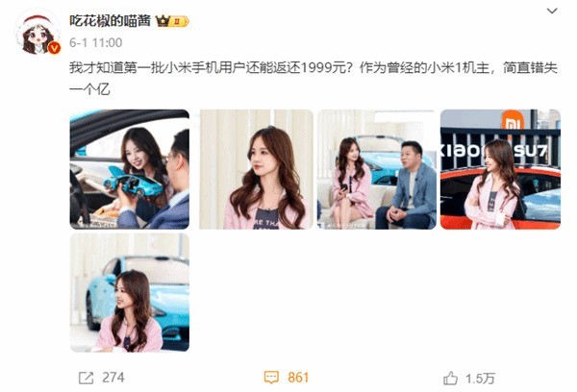Image resolution: width=577 pixels, height=392 pixels.
Task: Click the 274 repost count
Action: tap(113, 378)
